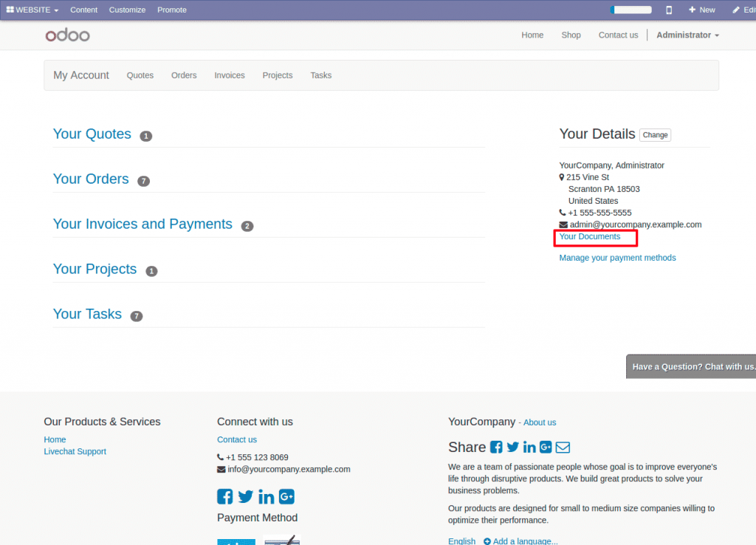The image size is (756, 545).
Task: Switch to the Quotes tab
Action: [x=140, y=75]
